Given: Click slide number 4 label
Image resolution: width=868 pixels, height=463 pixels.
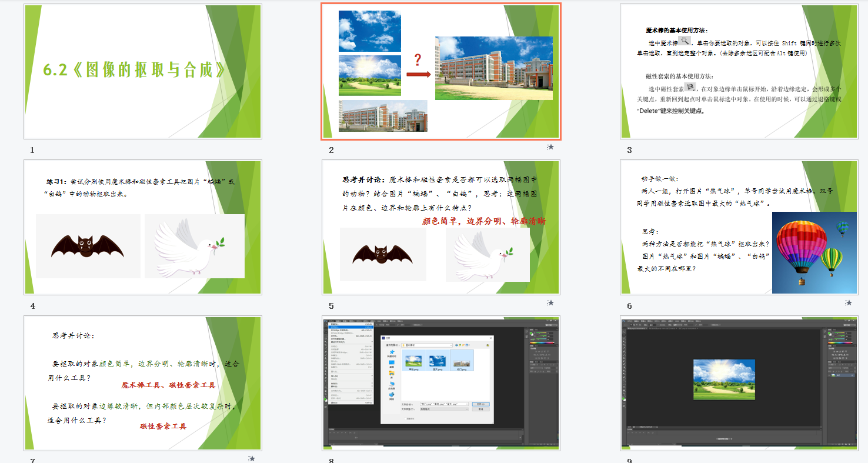Looking at the screenshot, I should click(x=33, y=306).
